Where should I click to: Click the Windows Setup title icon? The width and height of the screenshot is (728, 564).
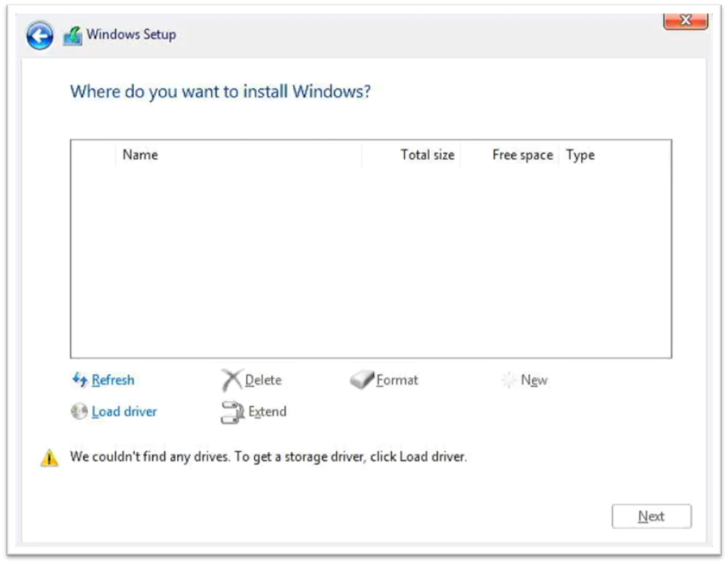click(x=73, y=36)
